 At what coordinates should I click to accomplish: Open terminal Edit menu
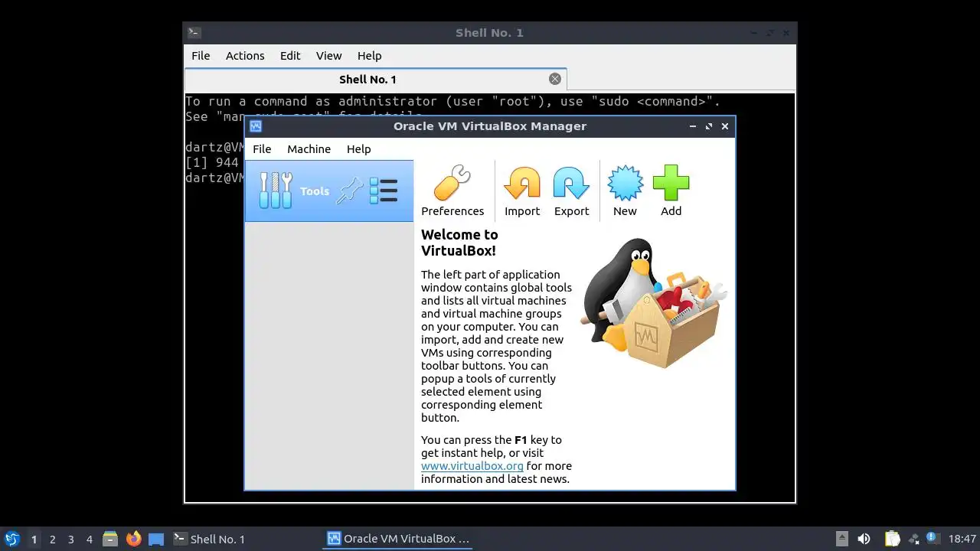(x=290, y=56)
